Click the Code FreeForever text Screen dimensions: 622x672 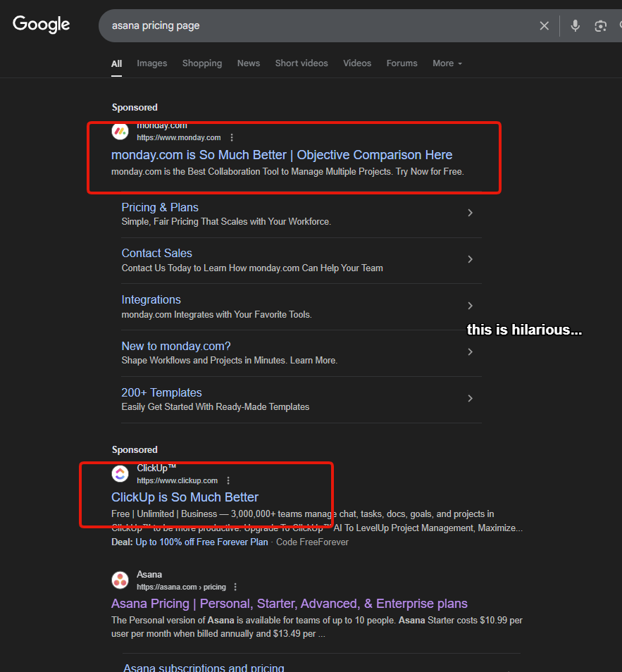click(312, 542)
